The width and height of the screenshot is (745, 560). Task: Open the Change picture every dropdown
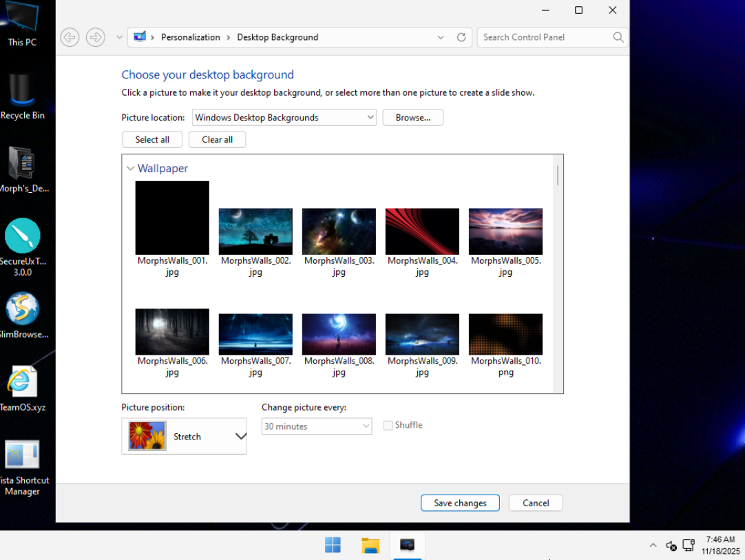tap(317, 426)
